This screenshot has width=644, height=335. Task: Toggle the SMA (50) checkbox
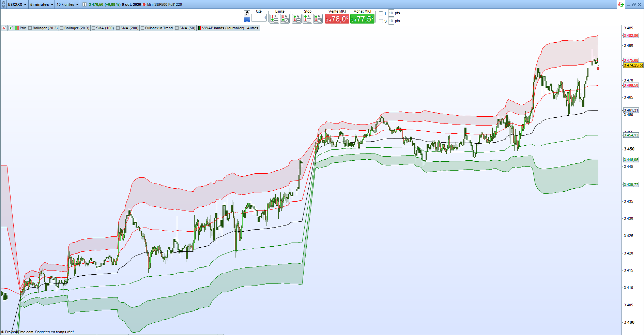177,28
